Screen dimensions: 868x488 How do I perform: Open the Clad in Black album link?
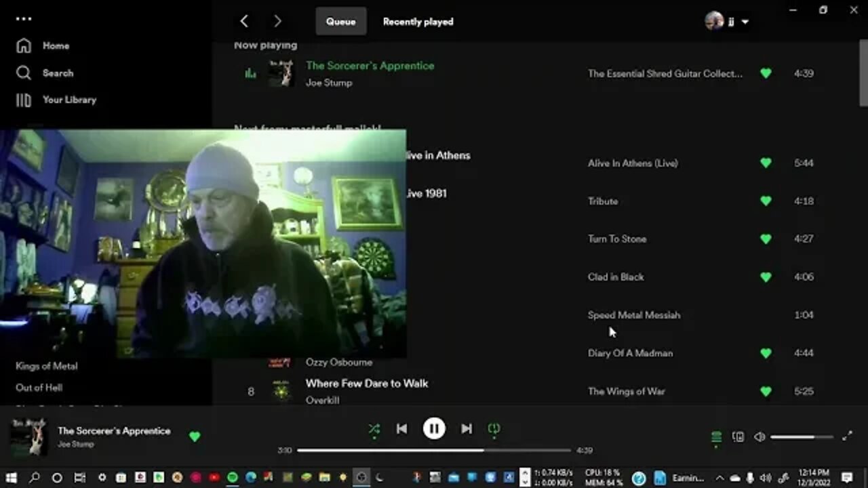(616, 277)
